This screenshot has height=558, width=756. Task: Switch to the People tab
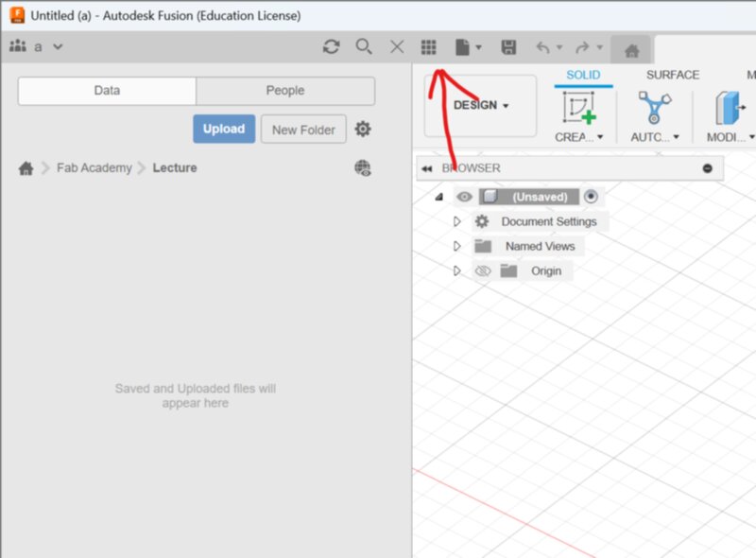pos(285,91)
